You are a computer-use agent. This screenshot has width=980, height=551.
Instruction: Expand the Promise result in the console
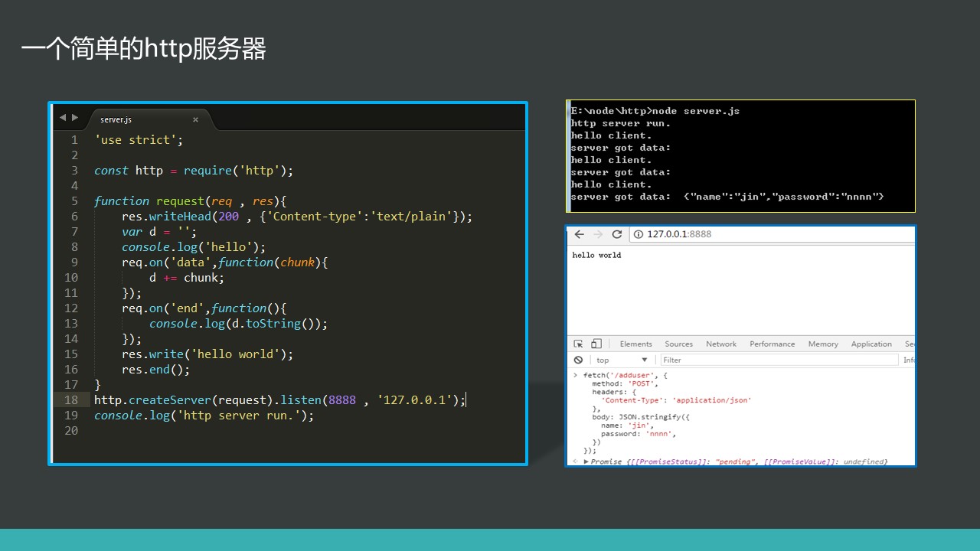586,461
